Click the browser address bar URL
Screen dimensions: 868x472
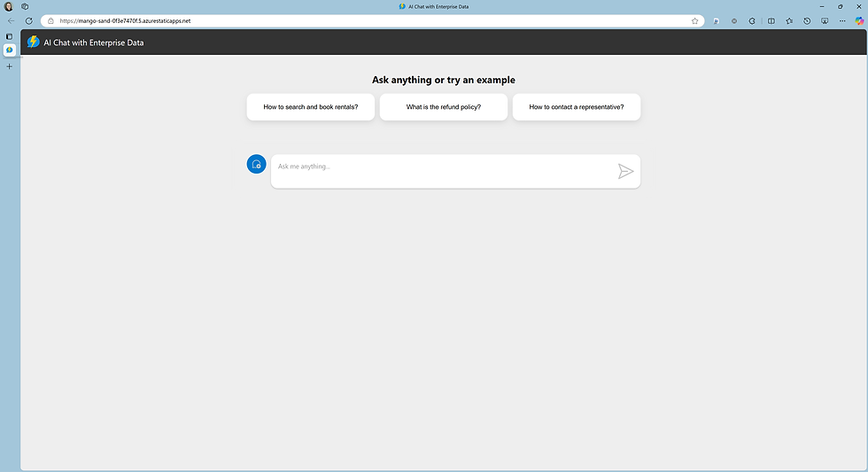pyautogui.click(x=125, y=21)
